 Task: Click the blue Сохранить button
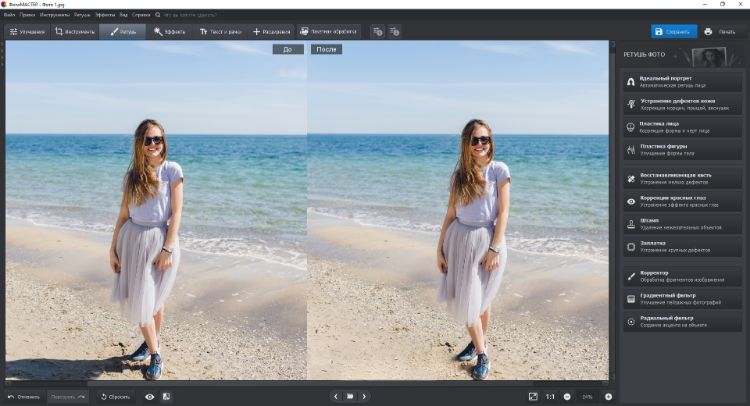tap(674, 32)
